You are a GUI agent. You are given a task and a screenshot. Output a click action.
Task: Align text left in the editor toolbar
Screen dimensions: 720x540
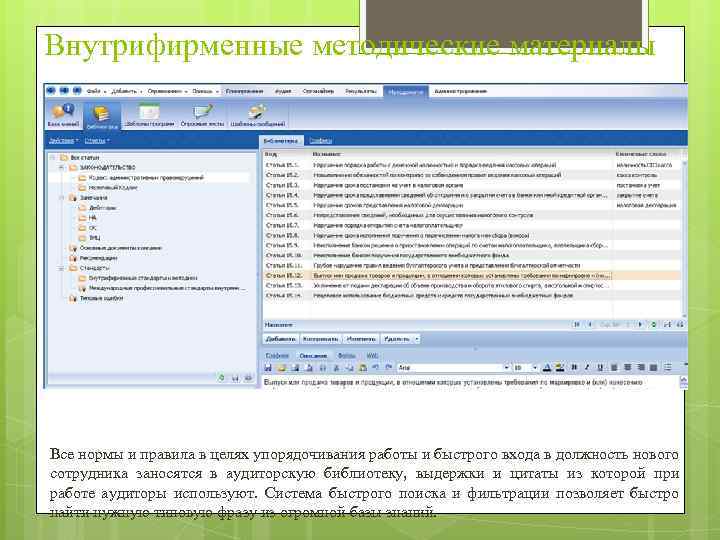(x=614, y=368)
